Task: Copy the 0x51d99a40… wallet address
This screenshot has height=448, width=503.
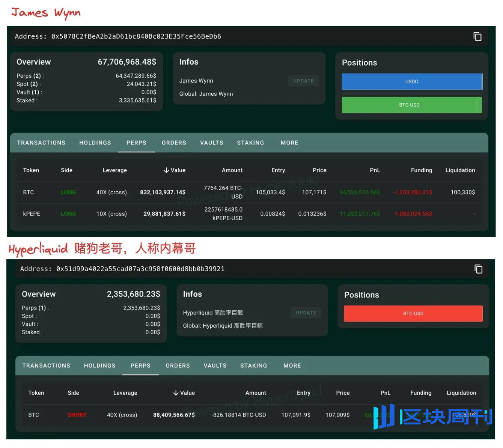Action: (478, 269)
